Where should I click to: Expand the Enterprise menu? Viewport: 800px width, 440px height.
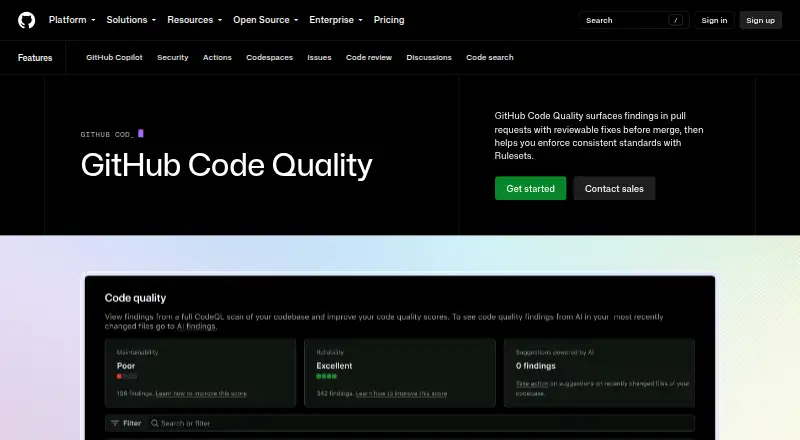pyautogui.click(x=336, y=20)
